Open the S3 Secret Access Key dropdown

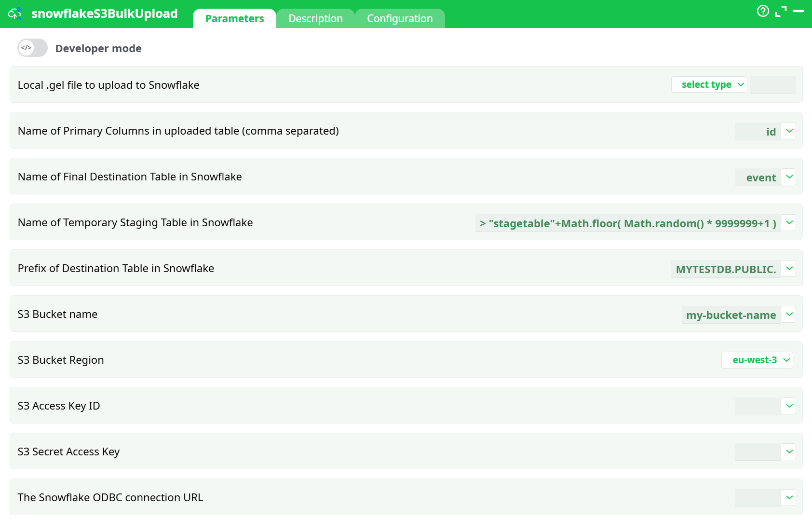(x=789, y=452)
